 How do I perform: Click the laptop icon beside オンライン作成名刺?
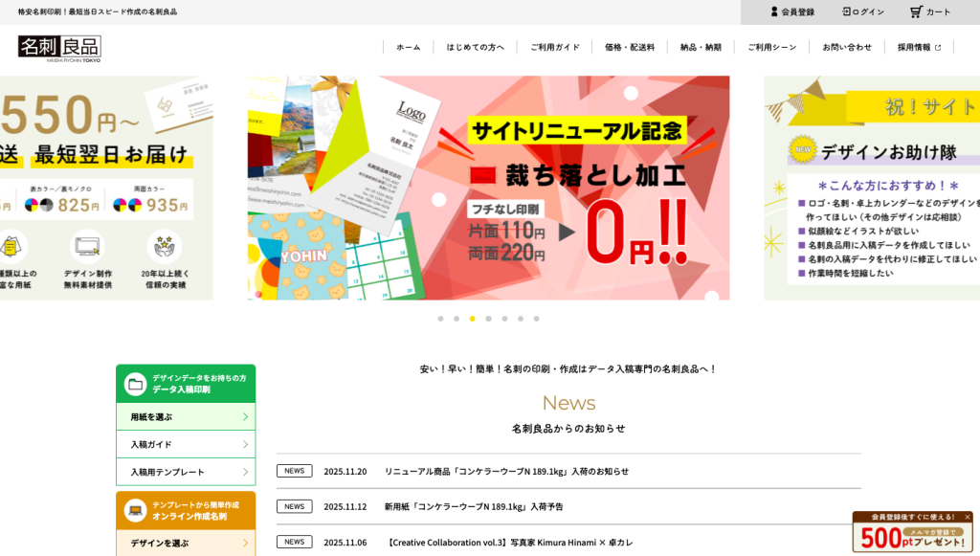pyautogui.click(x=136, y=510)
